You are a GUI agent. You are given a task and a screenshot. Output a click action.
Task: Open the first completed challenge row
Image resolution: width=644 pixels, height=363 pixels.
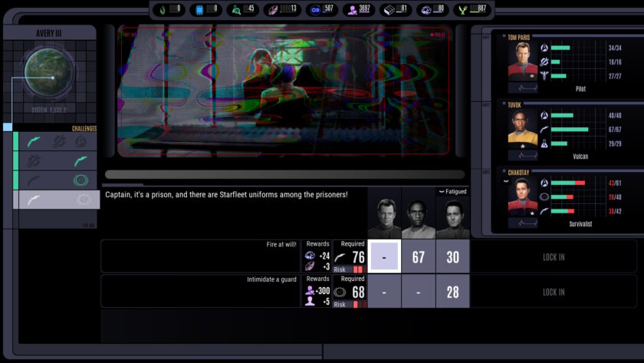pos(57,141)
